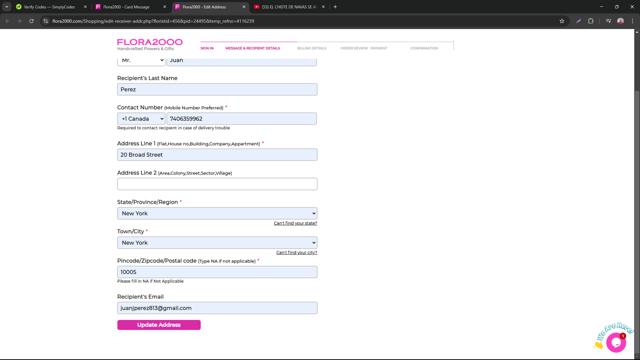
Task: Click "Required to contact recipient" help text
Action: (x=173, y=128)
